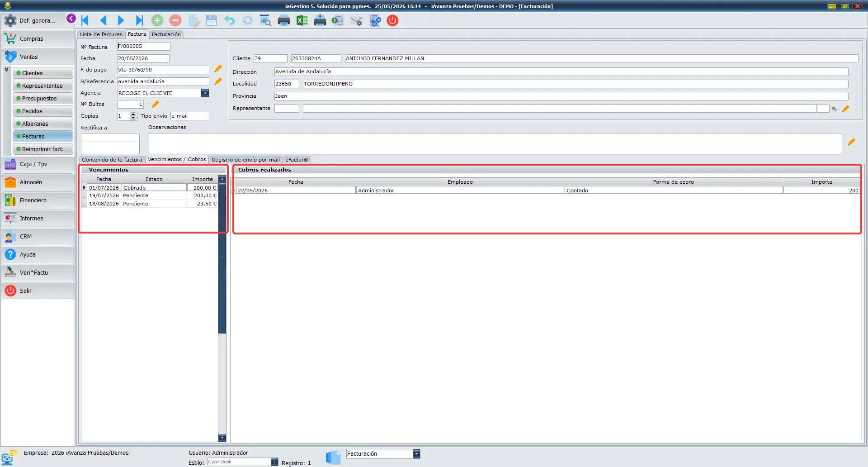Edit S/Referencia with its pencil icon
Image resolution: width=868 pixels, height=467 pixels.
pos(218,81)
